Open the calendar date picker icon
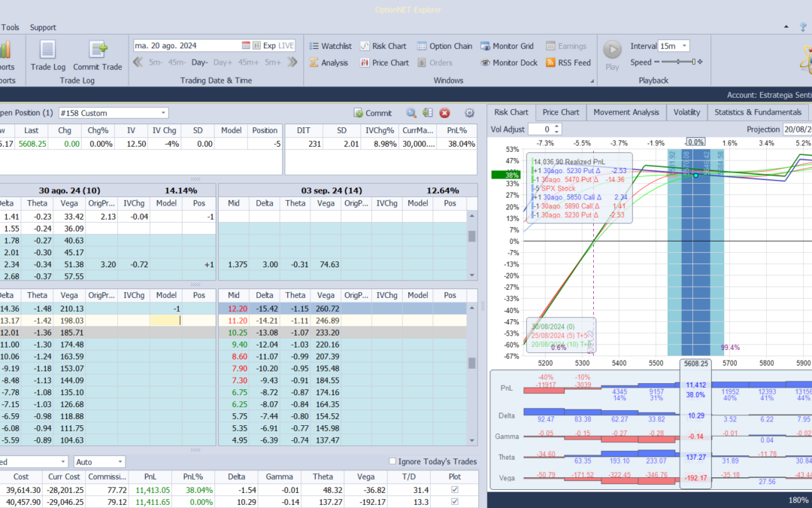 pos(246,46)
